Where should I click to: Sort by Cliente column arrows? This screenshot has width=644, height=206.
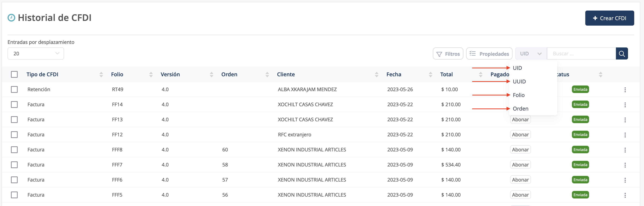[x=377, y=74]
